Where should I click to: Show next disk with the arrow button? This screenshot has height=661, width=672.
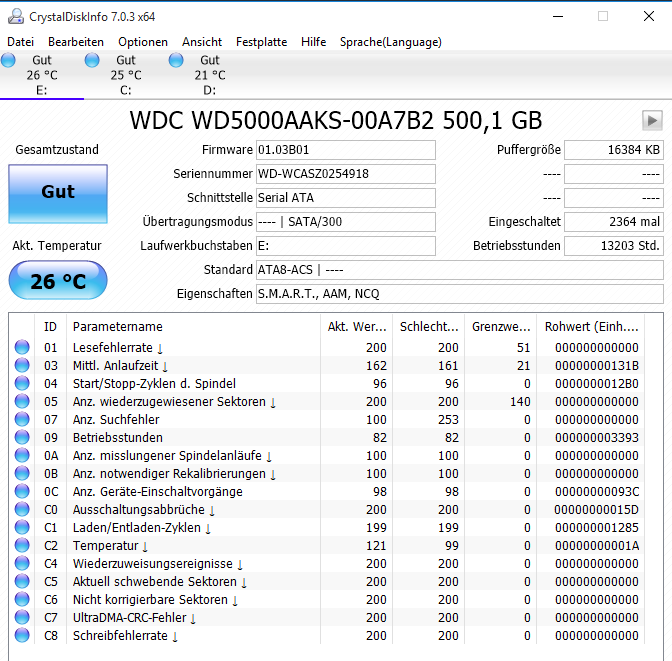click(652, 120)
